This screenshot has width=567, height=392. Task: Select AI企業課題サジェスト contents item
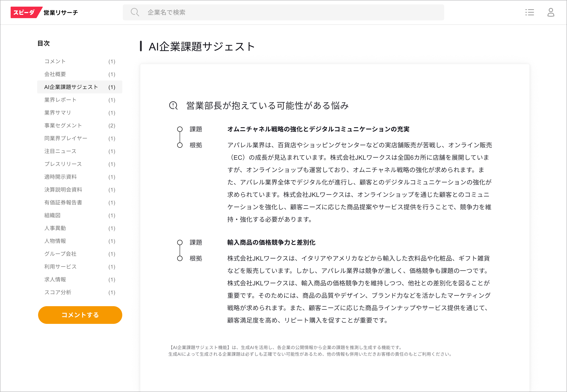click(x=71, y=87)
